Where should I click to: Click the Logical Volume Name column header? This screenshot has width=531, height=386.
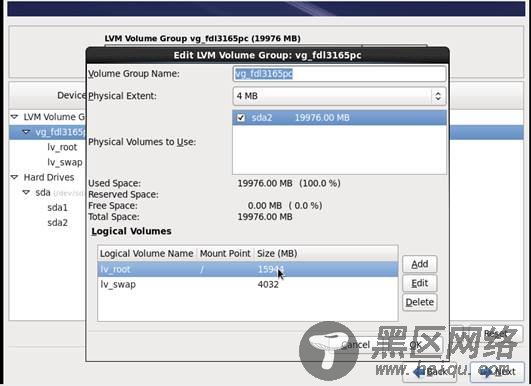coord(147,253)
